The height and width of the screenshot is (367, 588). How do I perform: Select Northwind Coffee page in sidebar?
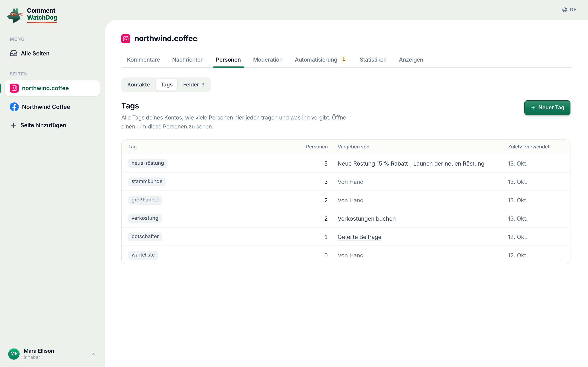52,107
